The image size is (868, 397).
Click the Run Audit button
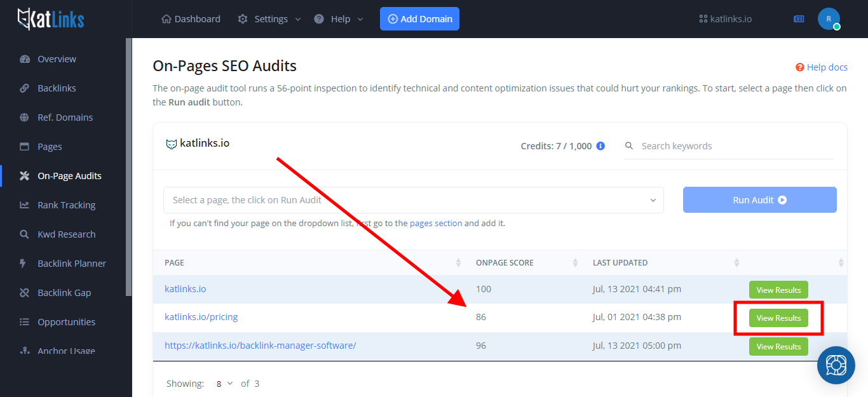pos(760,200)
